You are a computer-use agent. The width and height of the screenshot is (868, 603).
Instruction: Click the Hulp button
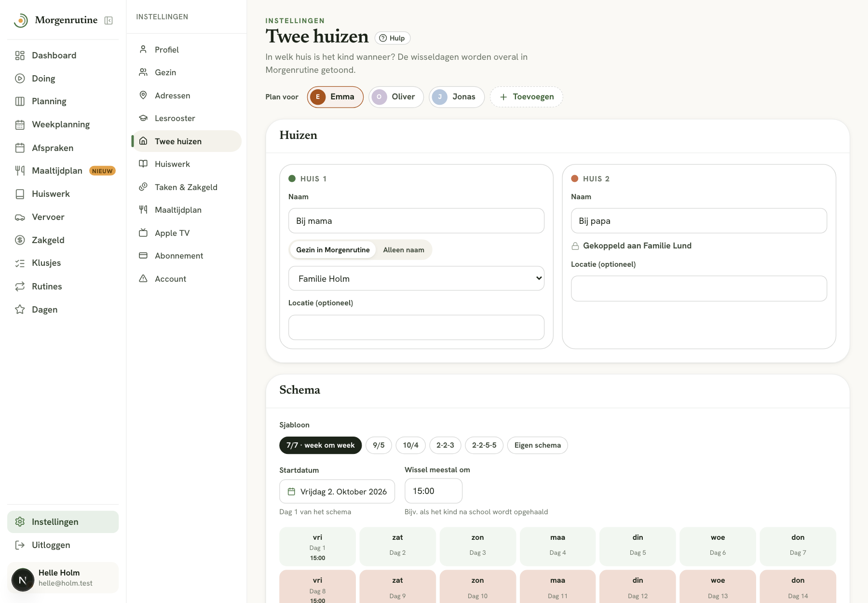coord(393,38)
